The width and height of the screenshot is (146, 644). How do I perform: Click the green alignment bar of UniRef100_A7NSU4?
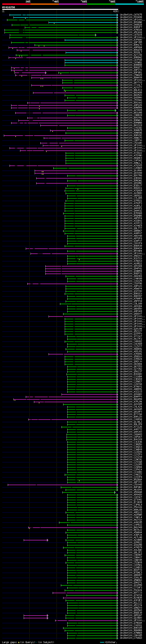click(x=61, y=30)
